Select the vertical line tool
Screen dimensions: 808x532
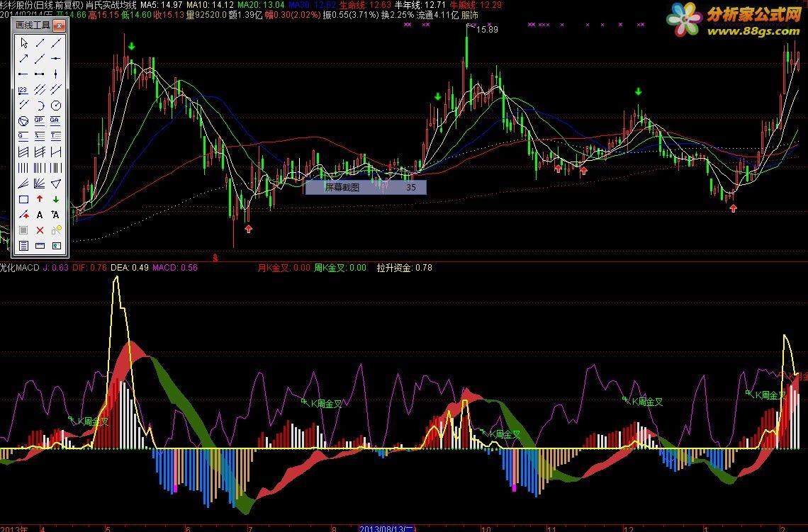56,74
